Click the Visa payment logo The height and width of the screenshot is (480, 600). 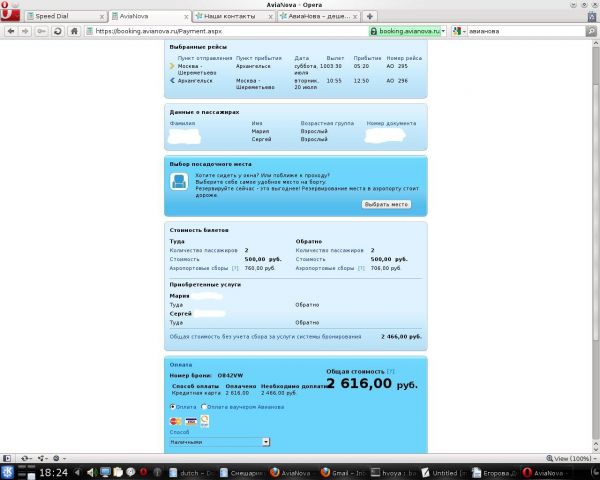[x=191, y=421]
